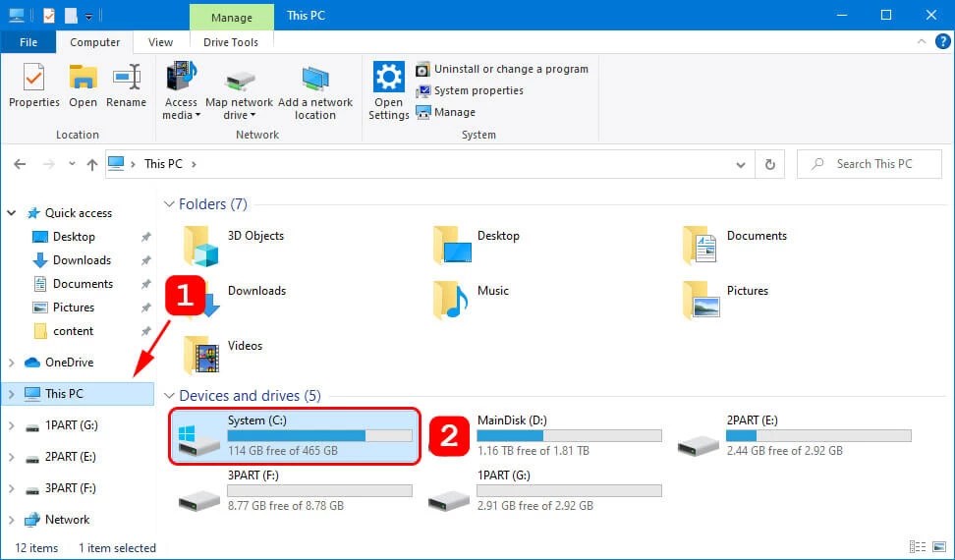This screenshot has width=955, height=560.
Task: Switch to details view icon
Action: [x=918, y=547]
